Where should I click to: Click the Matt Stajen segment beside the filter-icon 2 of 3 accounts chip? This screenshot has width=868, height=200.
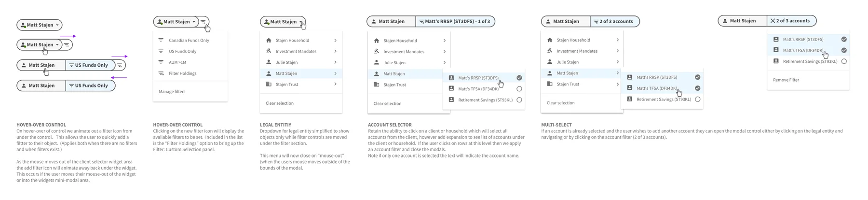(566, 21)
